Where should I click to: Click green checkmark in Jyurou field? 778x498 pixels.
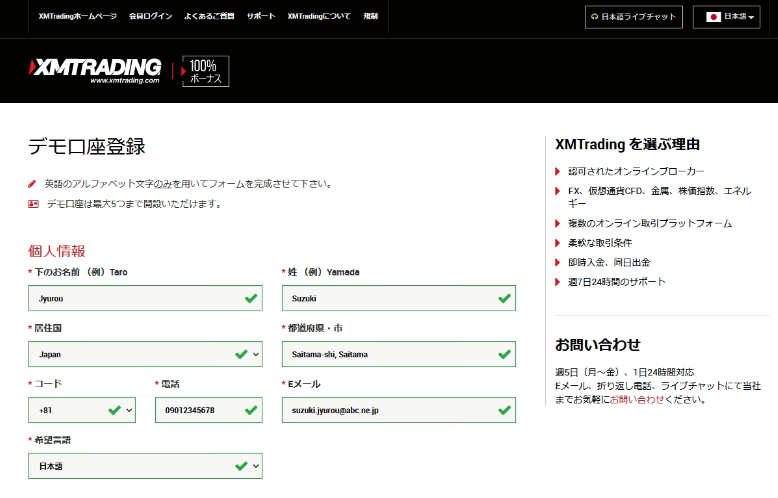tap(251, 299)
